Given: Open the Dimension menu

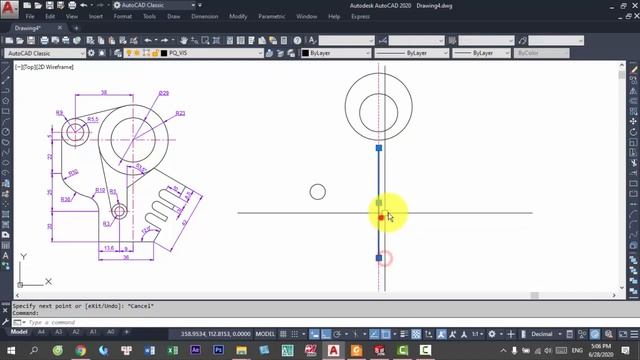Looking at the screenshot, I should click(205, 17).
